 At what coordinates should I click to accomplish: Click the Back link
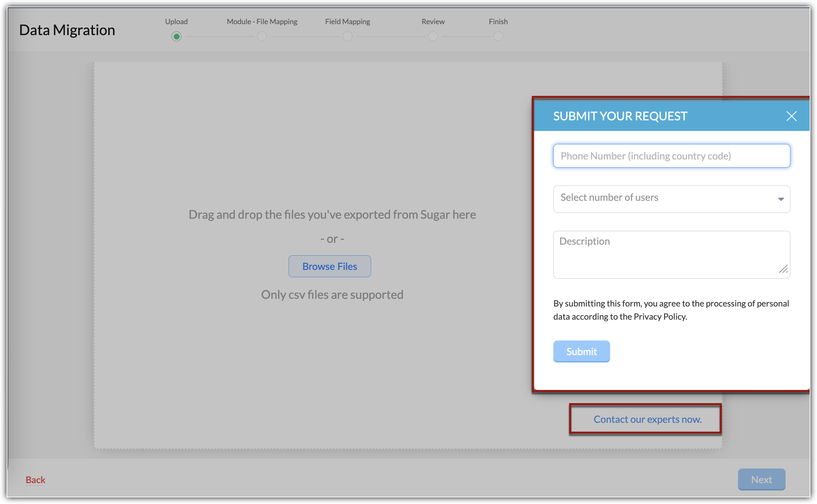coord(35,479)
